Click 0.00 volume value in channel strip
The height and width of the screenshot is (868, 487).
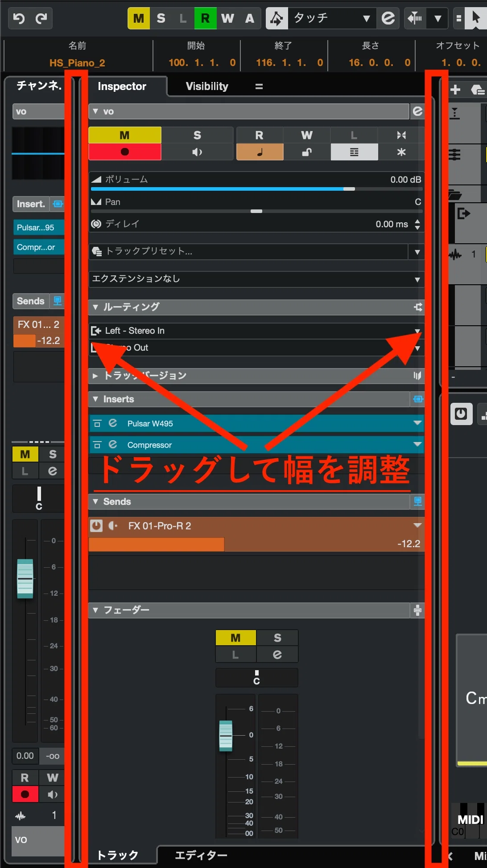[25, 756]
